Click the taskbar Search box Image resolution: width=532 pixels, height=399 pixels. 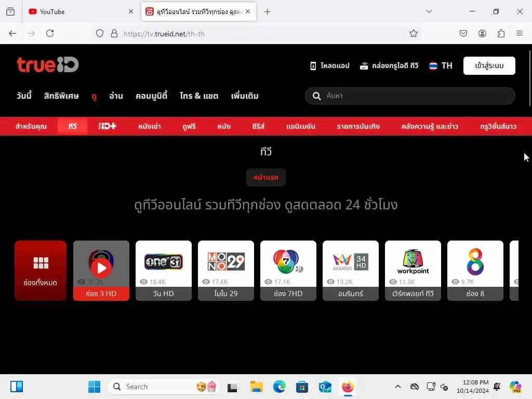(x=164, y=387)
